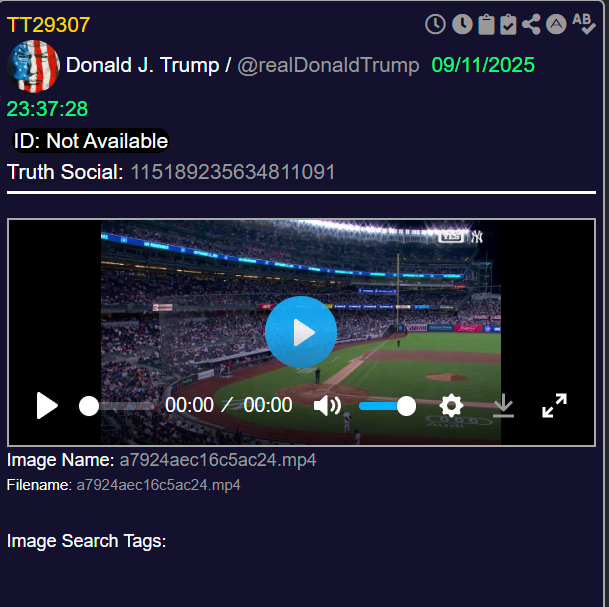Click the circled up-arrow icon
This screenshot has height=607, width=609.
coord(556,24)
